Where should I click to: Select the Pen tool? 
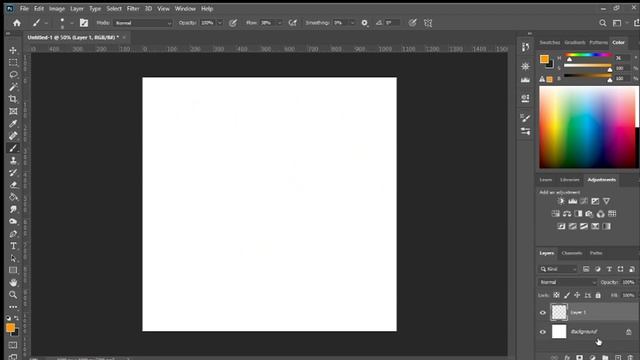pyautogui.click(x=13, y=234)
